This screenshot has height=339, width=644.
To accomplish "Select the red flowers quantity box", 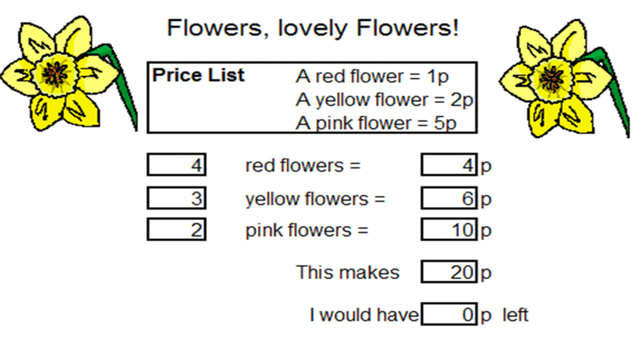I will click(x=177, y=165).
